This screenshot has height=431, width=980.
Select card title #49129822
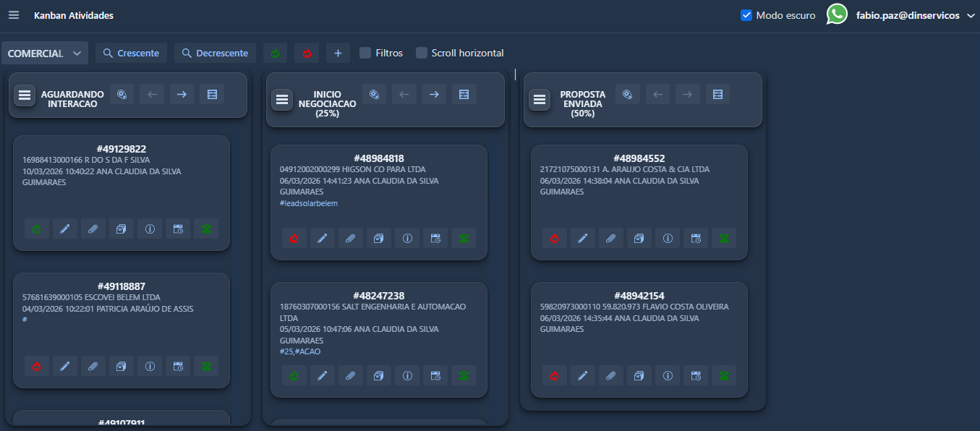122,149
